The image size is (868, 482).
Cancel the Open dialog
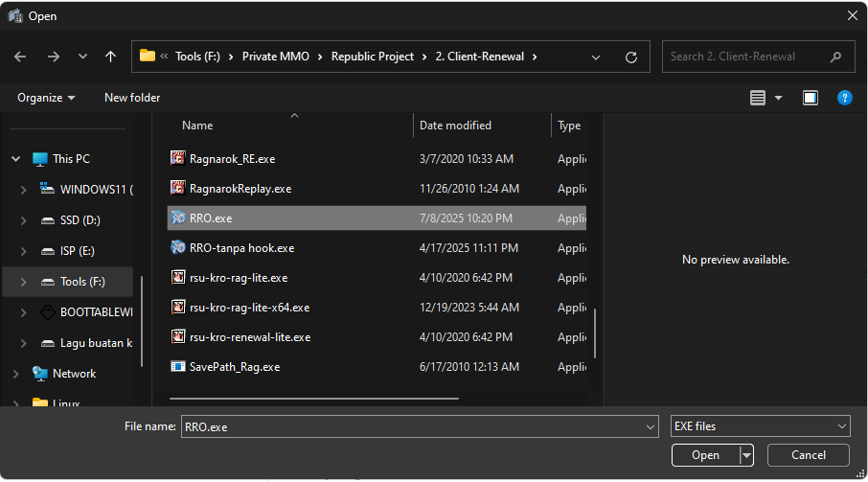809,455
